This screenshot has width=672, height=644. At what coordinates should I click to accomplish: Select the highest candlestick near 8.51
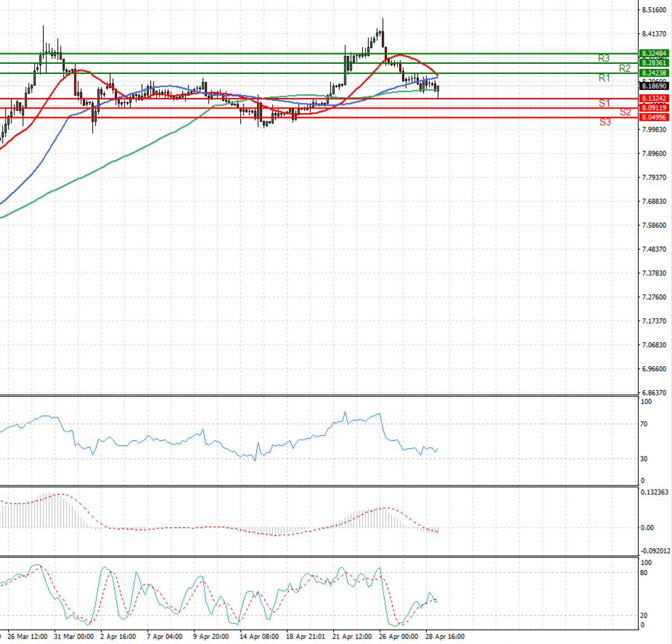pyautogui.click(x=382, y=31)
